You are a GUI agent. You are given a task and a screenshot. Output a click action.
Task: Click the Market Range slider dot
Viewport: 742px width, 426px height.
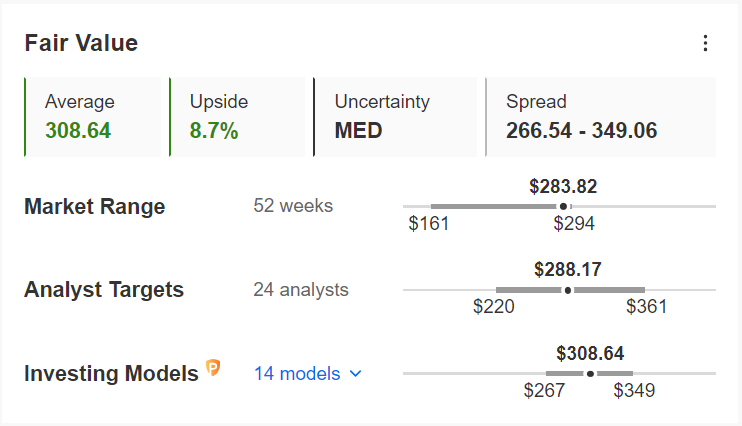point(563,206)
